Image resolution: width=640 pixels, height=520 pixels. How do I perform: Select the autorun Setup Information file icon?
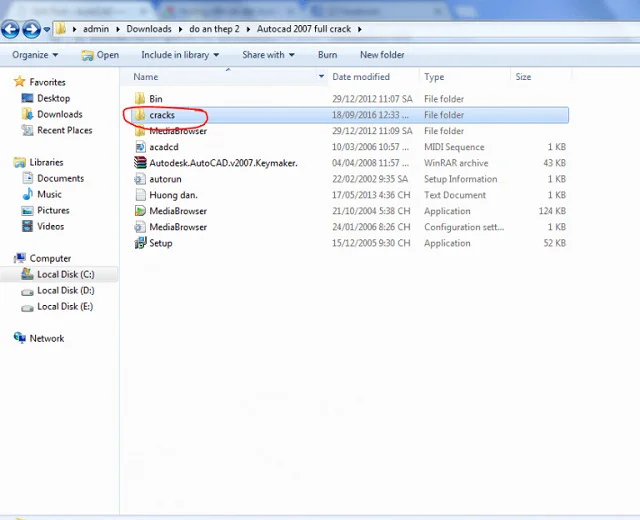point(140,179)
